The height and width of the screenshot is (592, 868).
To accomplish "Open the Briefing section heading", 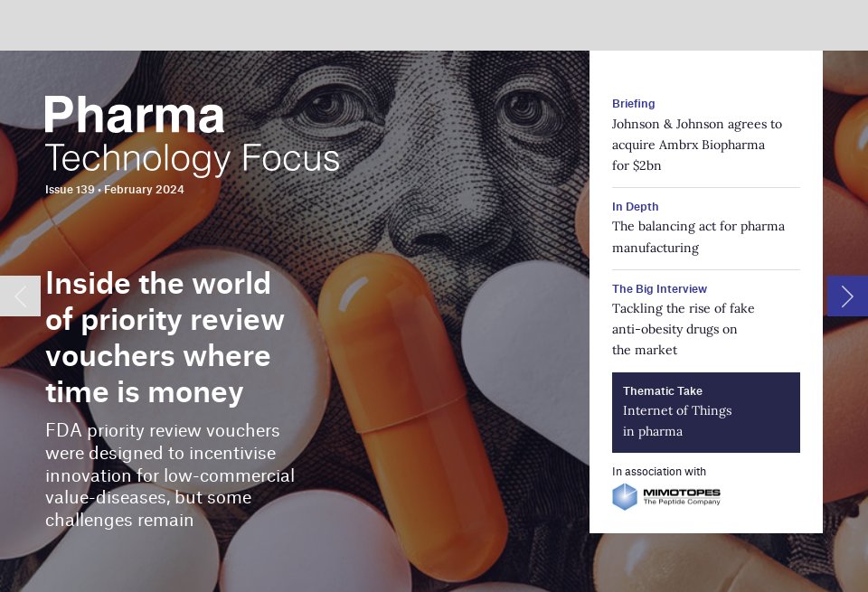I will pos(633,103).
